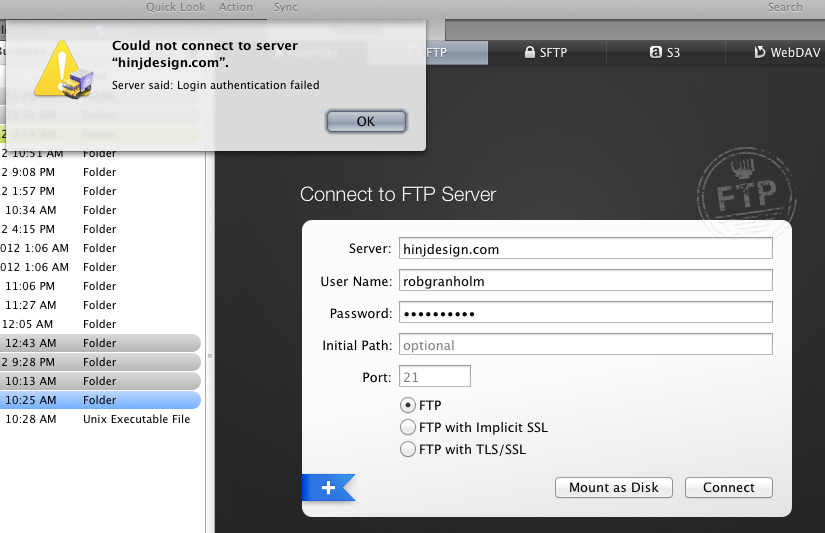This screenshot has height=533, width=825.
Task: Select FTP with Implicit SSL option
Action: [x=408, y=427]
